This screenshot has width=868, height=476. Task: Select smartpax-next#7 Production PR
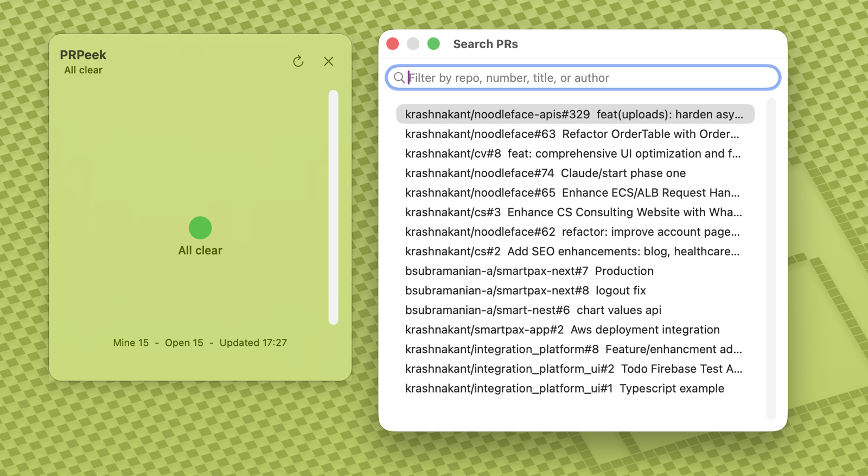(x=575, y=271)
